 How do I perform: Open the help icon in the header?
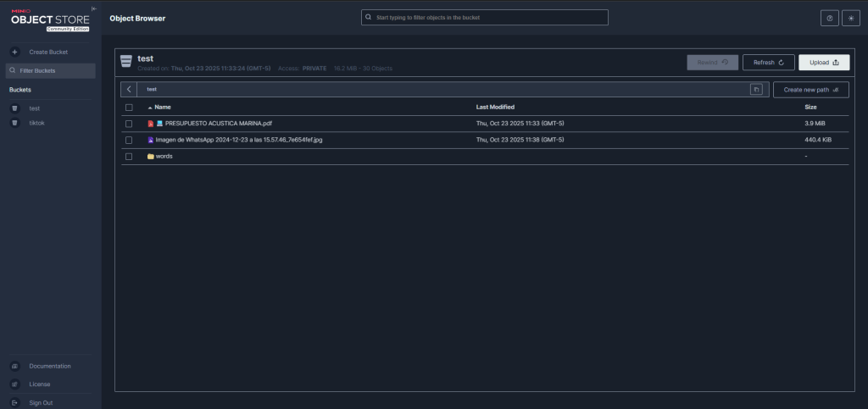(x=829, y=18)
